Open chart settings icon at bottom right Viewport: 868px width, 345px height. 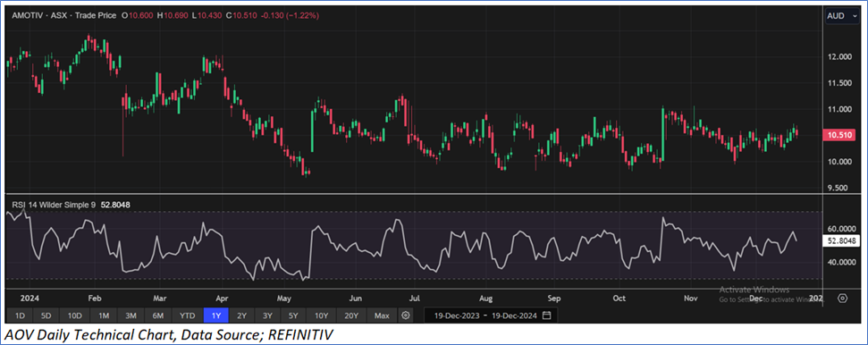(x=843, y=299)
